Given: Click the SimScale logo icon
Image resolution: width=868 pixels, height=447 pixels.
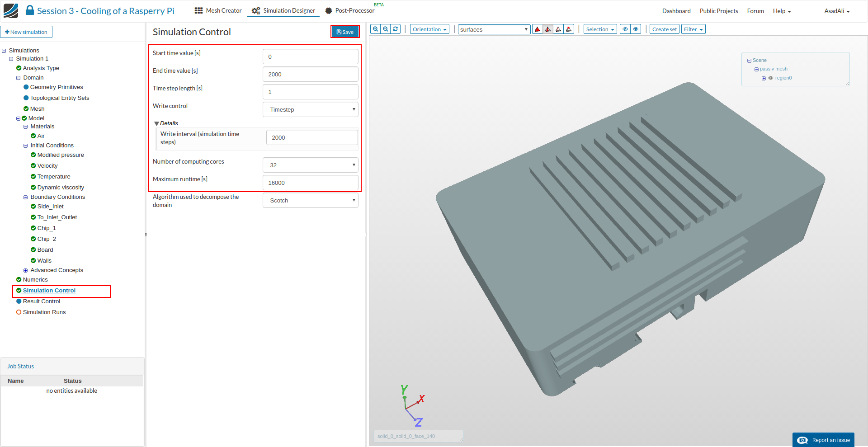Looking at the screenshot, I should [x=11, y=11].
